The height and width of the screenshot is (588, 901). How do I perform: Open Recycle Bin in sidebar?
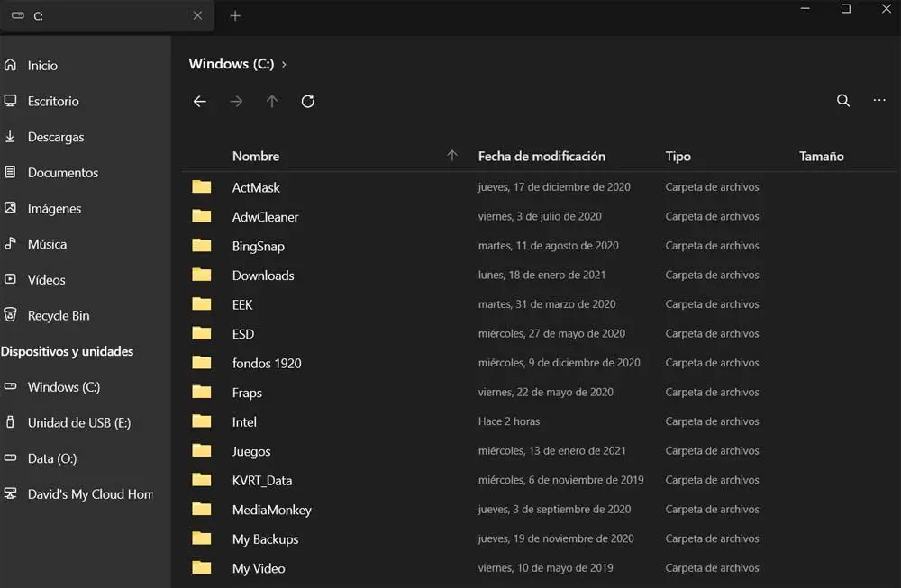tap(85, 315)
